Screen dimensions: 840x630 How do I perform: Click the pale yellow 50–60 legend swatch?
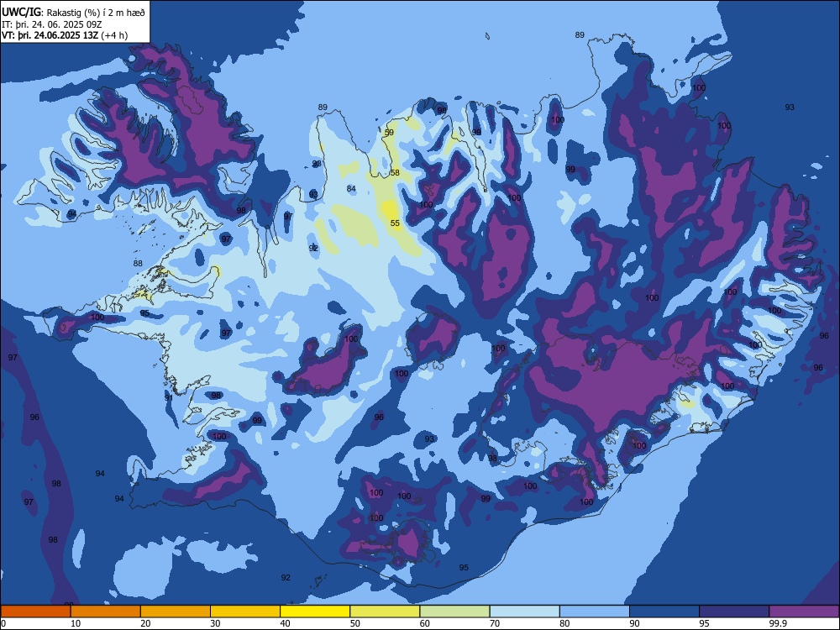coord(385,612)
